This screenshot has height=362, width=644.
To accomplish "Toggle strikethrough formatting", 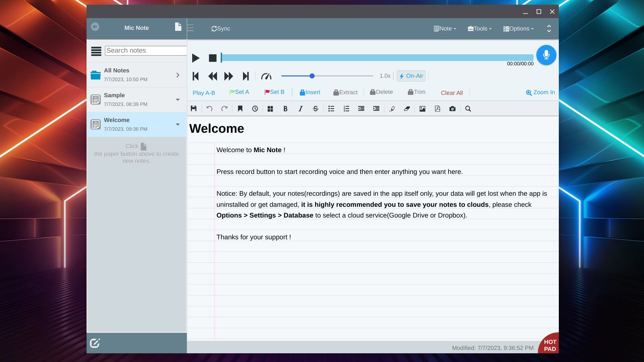I will pyautogui.click(x=315, y=109).
